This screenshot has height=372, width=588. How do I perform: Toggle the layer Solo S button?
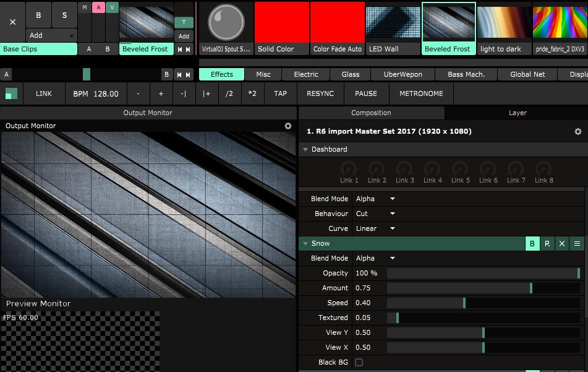[64, 15]
